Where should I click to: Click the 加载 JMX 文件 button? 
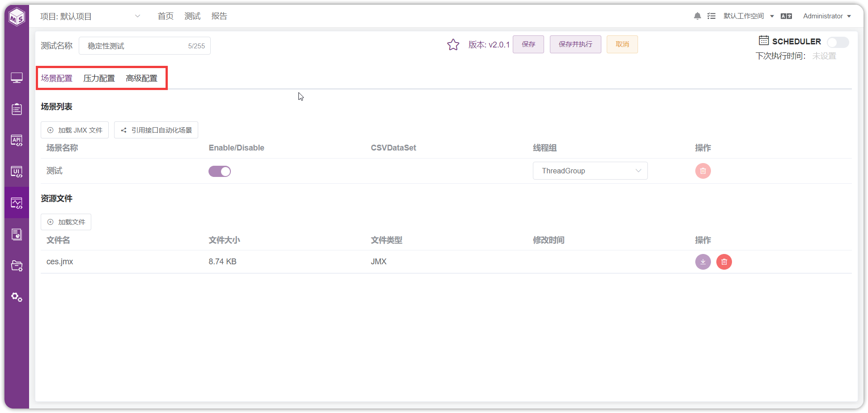(x=75, y=130)
